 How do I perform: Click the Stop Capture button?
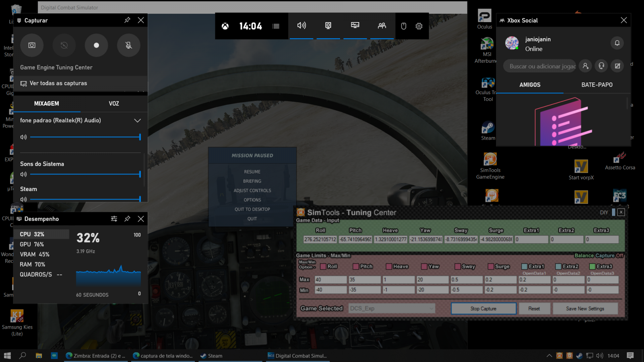[x=483, y=309]
